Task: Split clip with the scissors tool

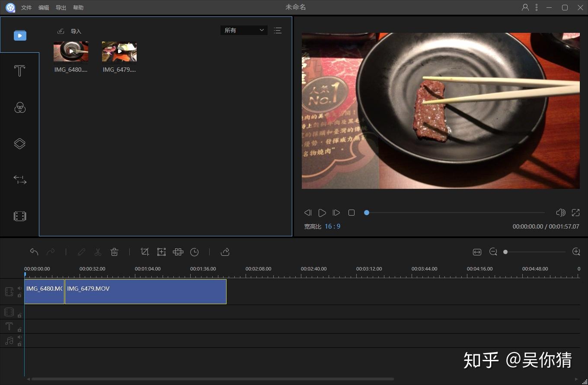Action: (98, 252)
